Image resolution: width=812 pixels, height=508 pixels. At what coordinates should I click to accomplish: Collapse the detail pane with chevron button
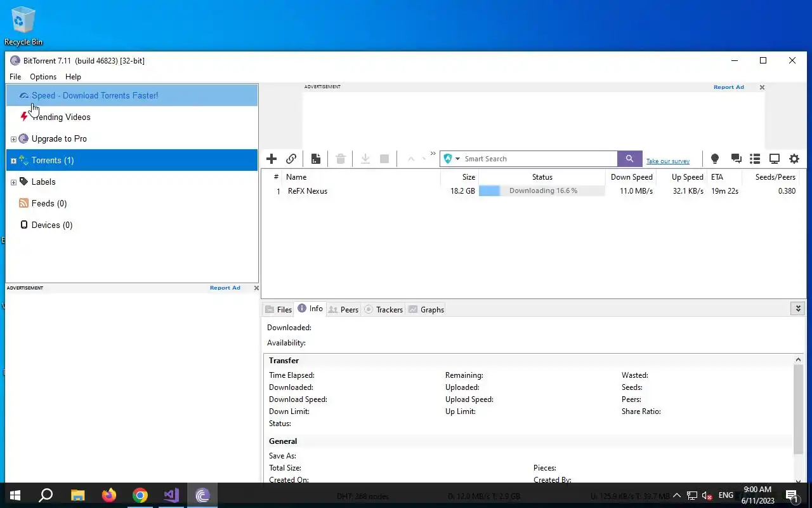click(x=798, y=309)
